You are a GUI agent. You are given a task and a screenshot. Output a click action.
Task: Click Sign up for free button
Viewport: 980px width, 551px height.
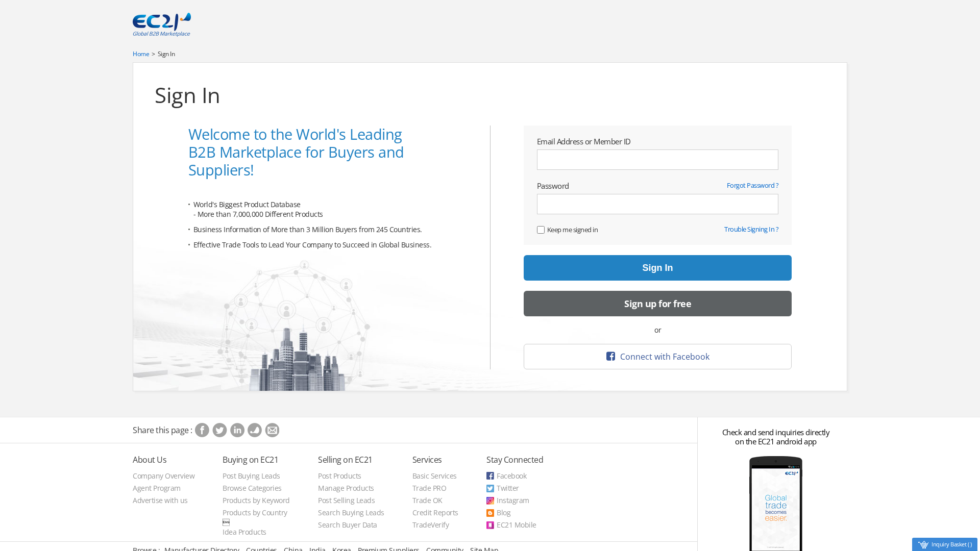pos(657,304)
